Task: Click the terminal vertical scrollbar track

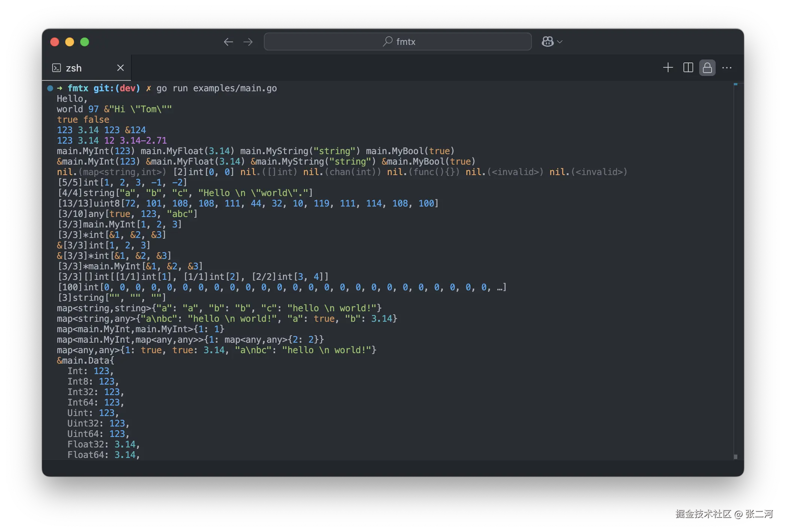Action: (735, 262)
